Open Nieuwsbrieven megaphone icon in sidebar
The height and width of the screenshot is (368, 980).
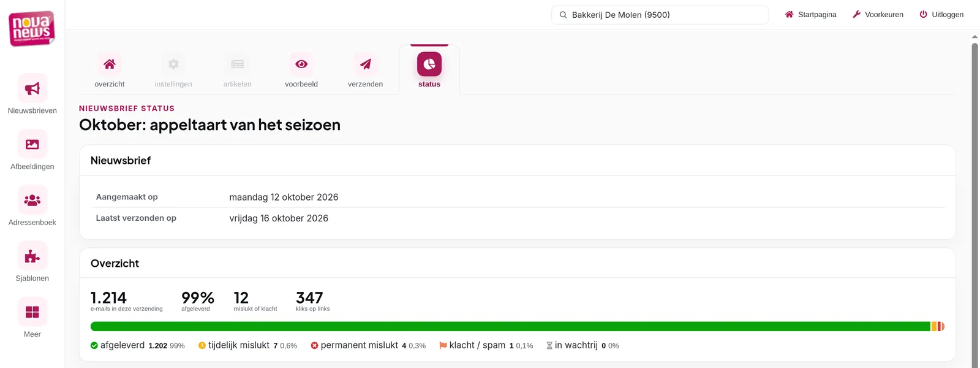[x=32, y=88]
